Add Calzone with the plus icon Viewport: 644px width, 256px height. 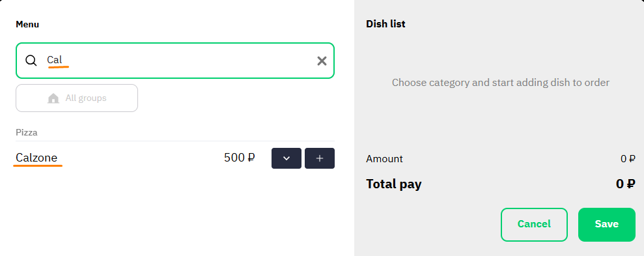click(320, 158)
